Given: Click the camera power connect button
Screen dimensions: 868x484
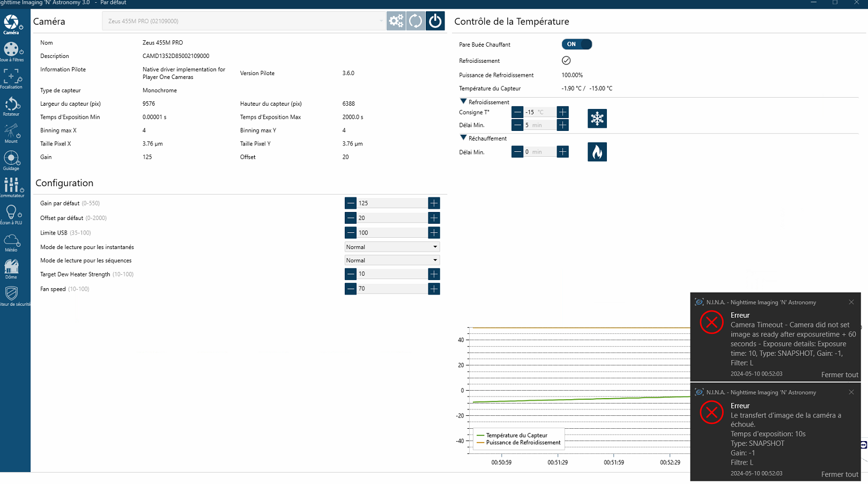Looking at the screenshot, I should [435, 21].
